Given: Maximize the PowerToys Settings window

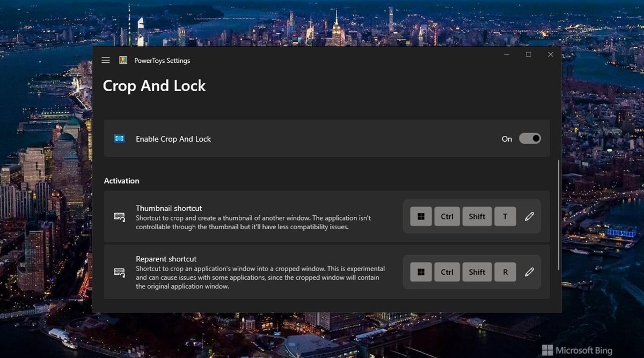Looking at the screenshot, I should [x=528, y=55].
